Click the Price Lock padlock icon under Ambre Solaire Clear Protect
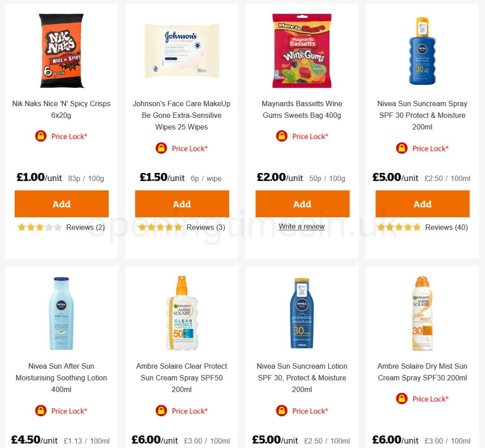 pos(161,411)
